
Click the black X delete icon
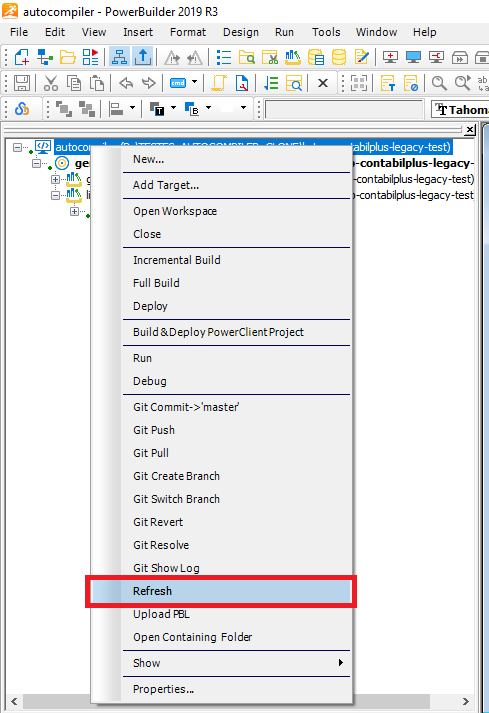click(x=323, y=83)
